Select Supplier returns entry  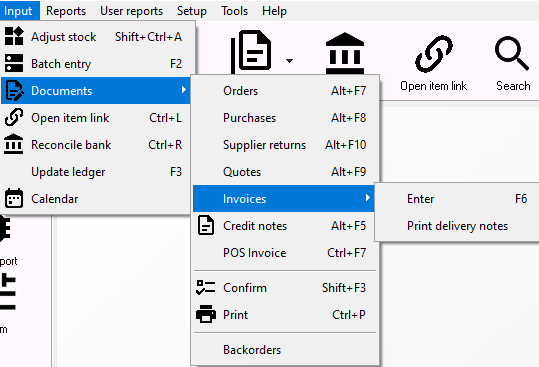click(x=284, y=145)
